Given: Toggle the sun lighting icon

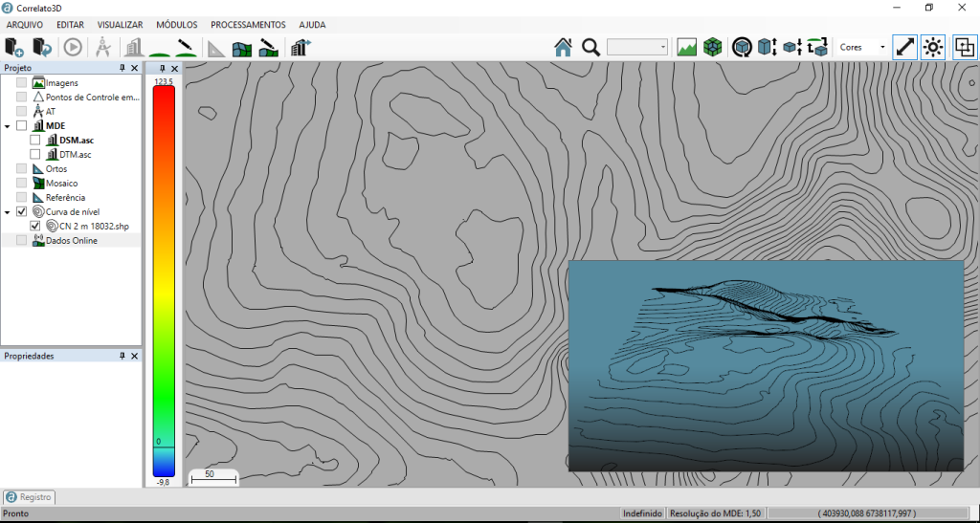Looking at the screenshot, I should (933, 47).
